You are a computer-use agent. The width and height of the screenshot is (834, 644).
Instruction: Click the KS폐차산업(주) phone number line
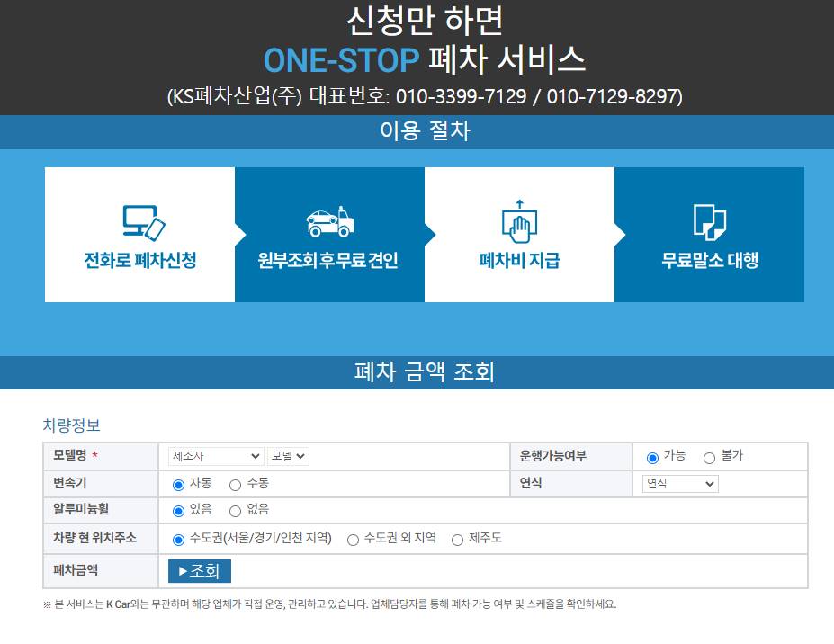pyautogui.click(x=425, y=96)
